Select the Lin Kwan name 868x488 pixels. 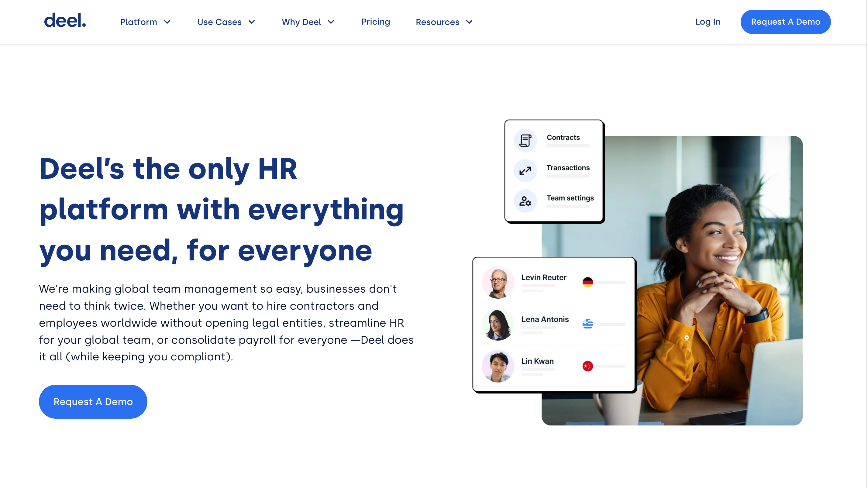(x=537, y=361)
